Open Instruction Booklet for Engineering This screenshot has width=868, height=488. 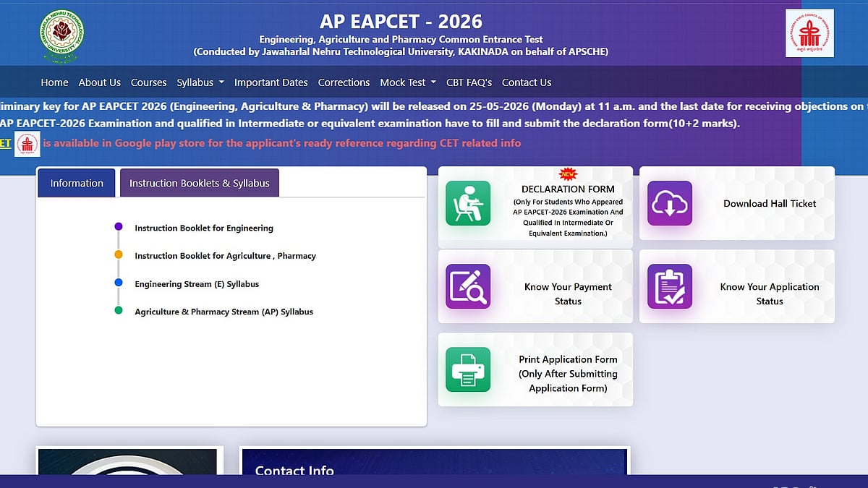(204, 228)
